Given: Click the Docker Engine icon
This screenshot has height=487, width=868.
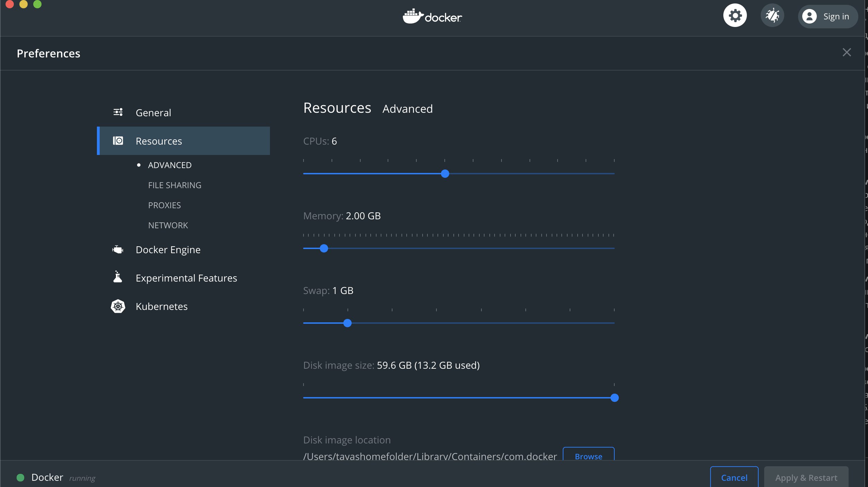Looking at the screenshot, I should [x=118, y=249].
